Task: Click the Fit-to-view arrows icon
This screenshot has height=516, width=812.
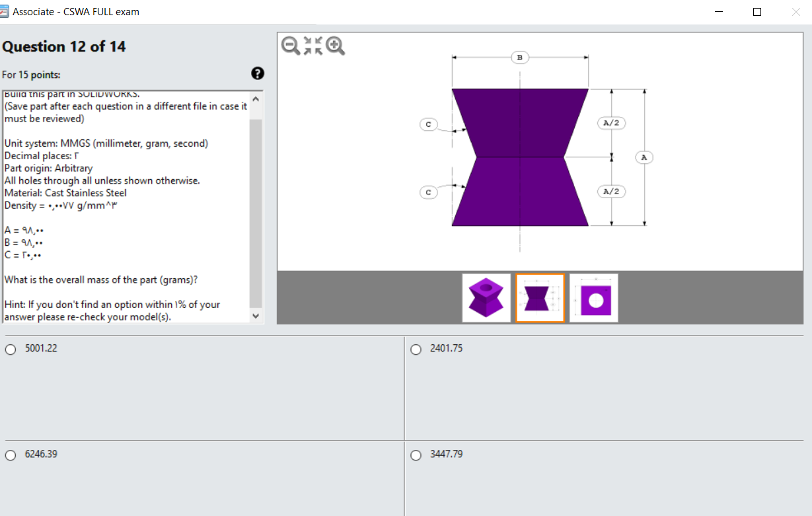Action: pos(311,46)
